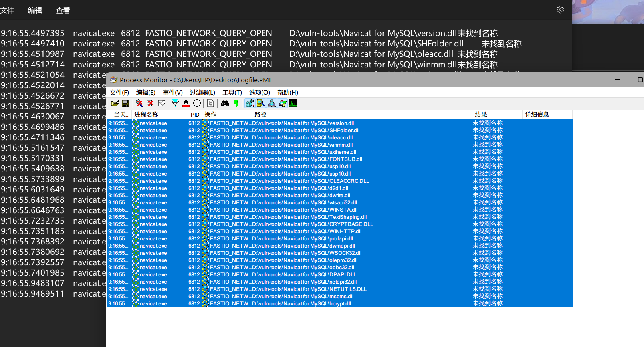Click the 路径 column header
Viewport: 644px width, 347px height.
tap(363, 115)
